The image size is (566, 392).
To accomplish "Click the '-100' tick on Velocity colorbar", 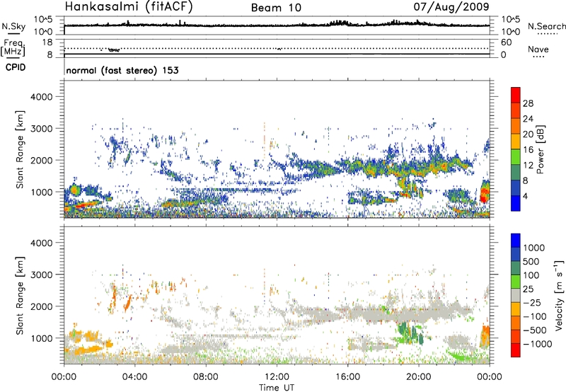I will [x=535, y=316].
